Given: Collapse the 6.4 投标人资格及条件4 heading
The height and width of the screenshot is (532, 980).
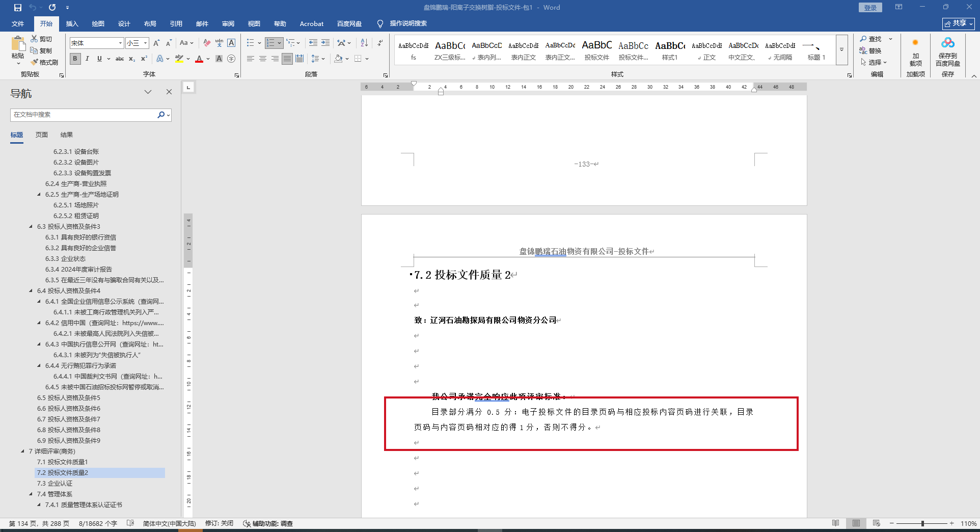Looking at the screenshot, I should pos(31,291).
